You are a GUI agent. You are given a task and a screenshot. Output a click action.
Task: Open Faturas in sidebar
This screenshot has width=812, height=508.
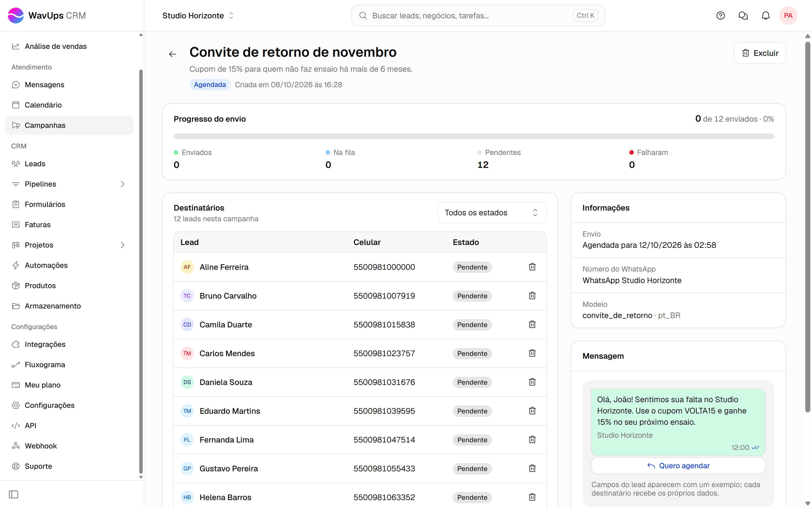click(69, 224)
